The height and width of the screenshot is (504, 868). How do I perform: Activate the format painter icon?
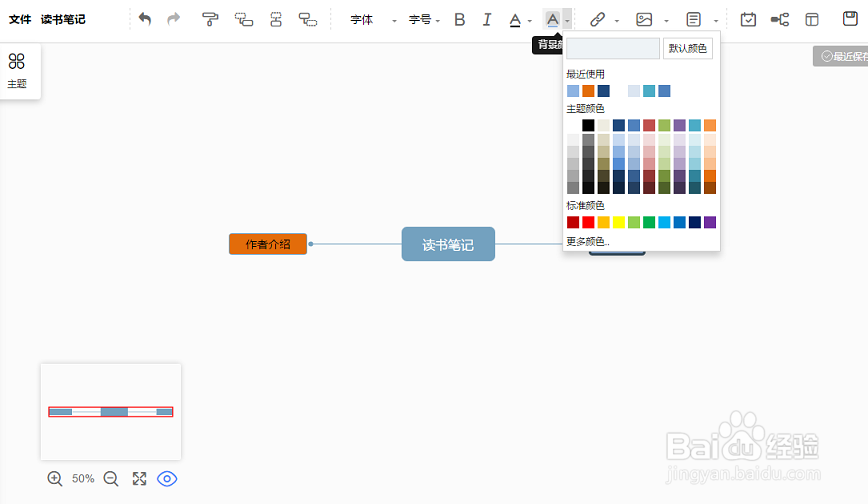pos(210,19)
